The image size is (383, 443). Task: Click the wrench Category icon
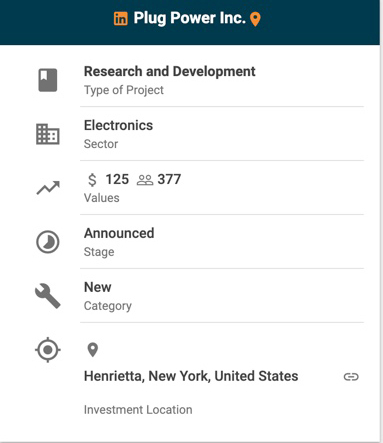click(x=48, y=296)
